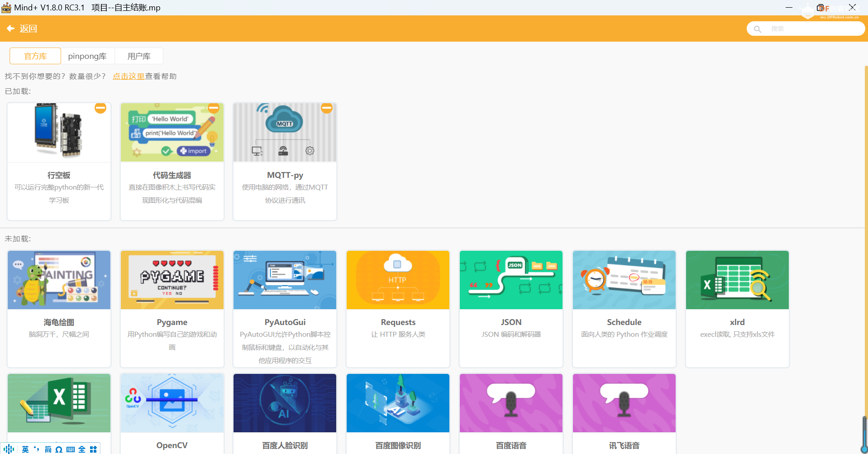Open the 用户库 tab
Screen dimensions: 868x454
pos(138,56)
